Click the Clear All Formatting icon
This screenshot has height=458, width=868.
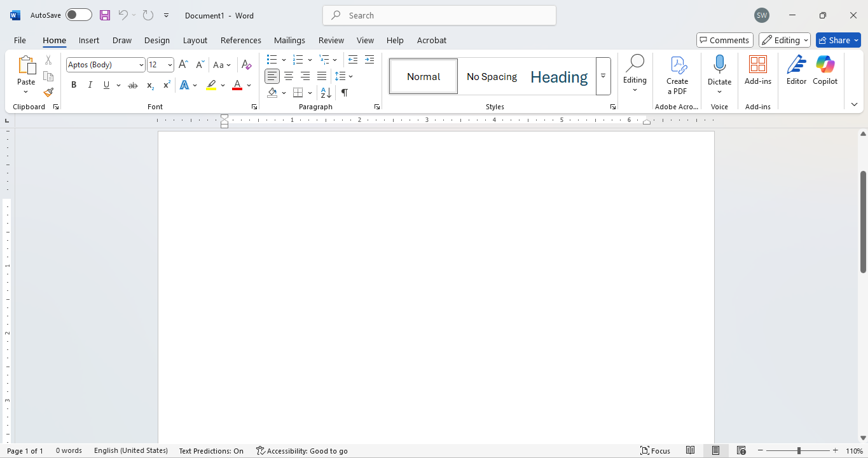coord(247,65)
